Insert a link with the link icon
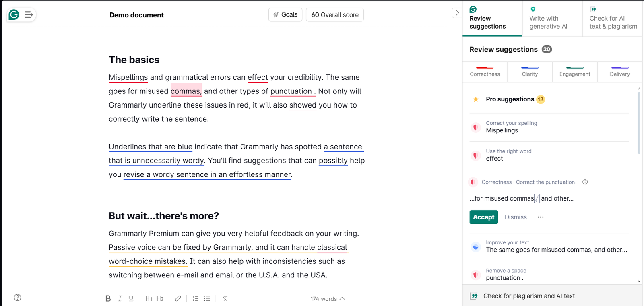This screenshot has height=306, width=644. click(x=178, y=298)
